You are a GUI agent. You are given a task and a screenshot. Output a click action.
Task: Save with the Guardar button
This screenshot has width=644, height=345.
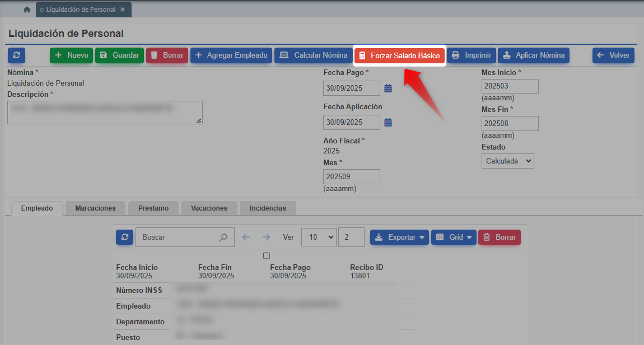point(119,55)
